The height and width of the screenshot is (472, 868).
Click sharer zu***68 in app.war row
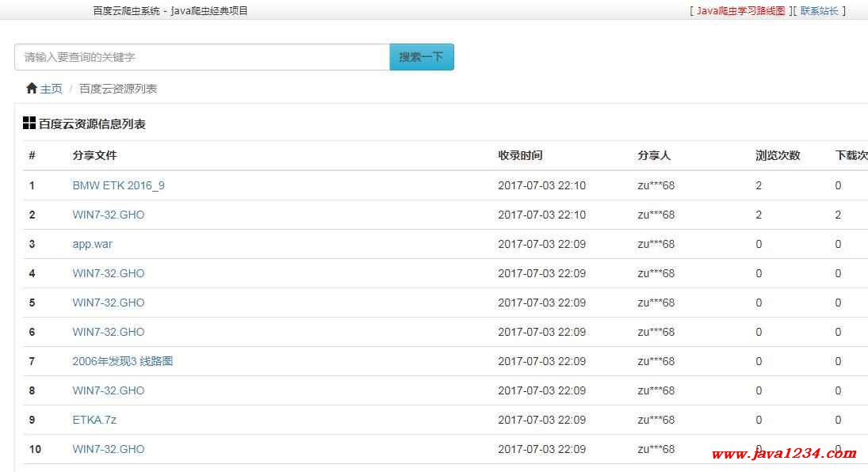pyautogui.click(x=656, y=244)
